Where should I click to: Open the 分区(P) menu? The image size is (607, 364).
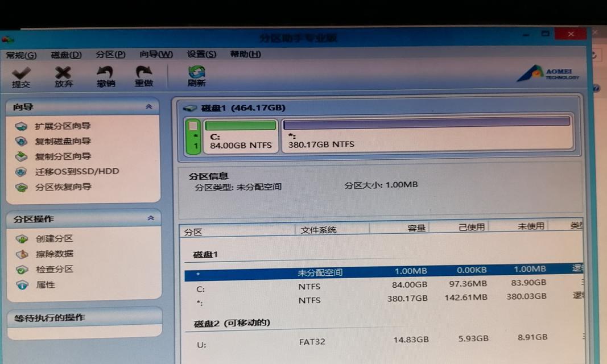[111, 55]
